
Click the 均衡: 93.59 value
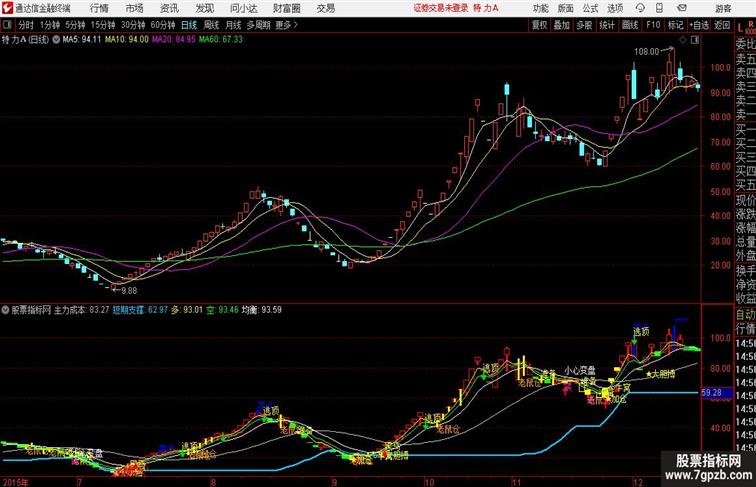click(262, 310)
